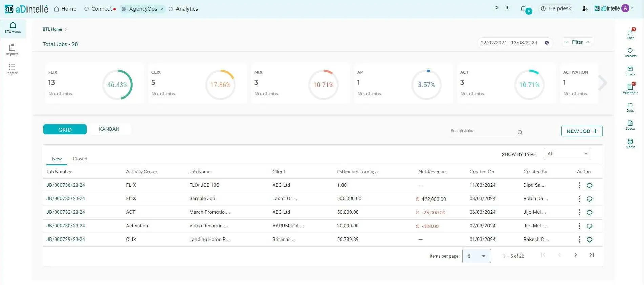Clear the date range filter

[547, 43]
